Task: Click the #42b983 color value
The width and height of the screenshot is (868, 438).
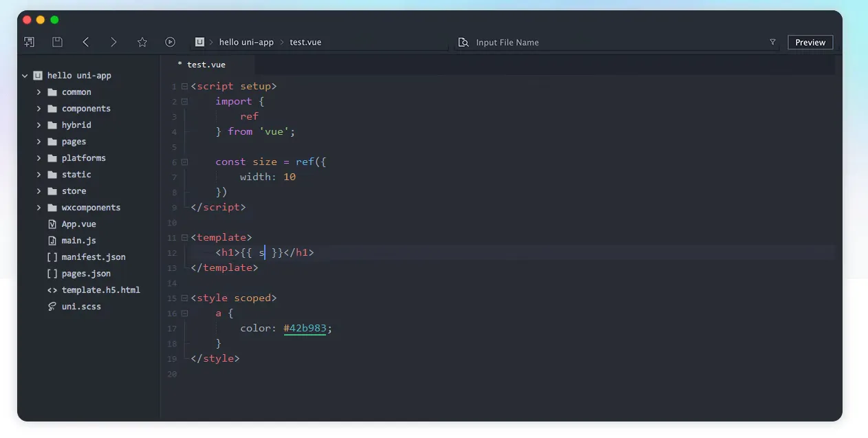Action: (305, 329)
